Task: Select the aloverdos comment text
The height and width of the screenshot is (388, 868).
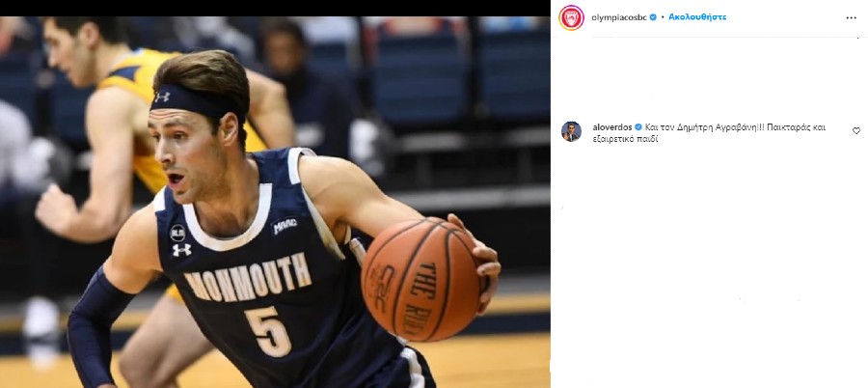Action: [709, 133]
